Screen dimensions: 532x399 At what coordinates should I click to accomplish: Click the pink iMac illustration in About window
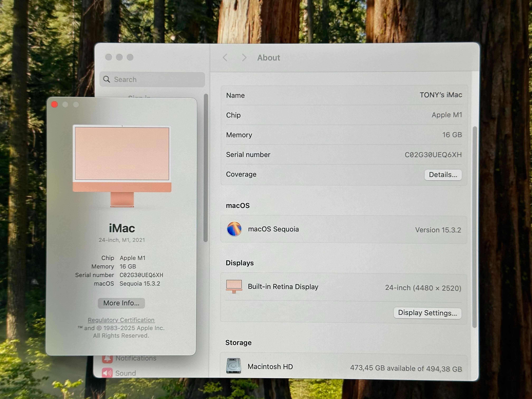122,166
